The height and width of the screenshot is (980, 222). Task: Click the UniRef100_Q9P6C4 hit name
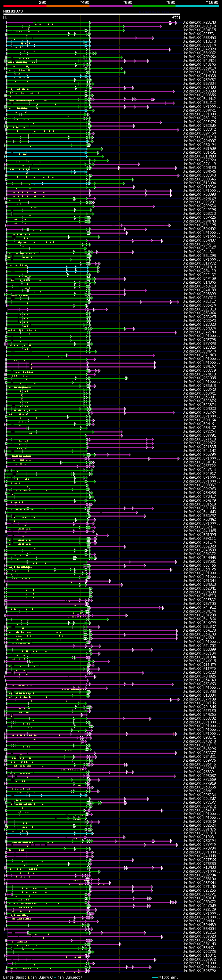pos(199,206)
